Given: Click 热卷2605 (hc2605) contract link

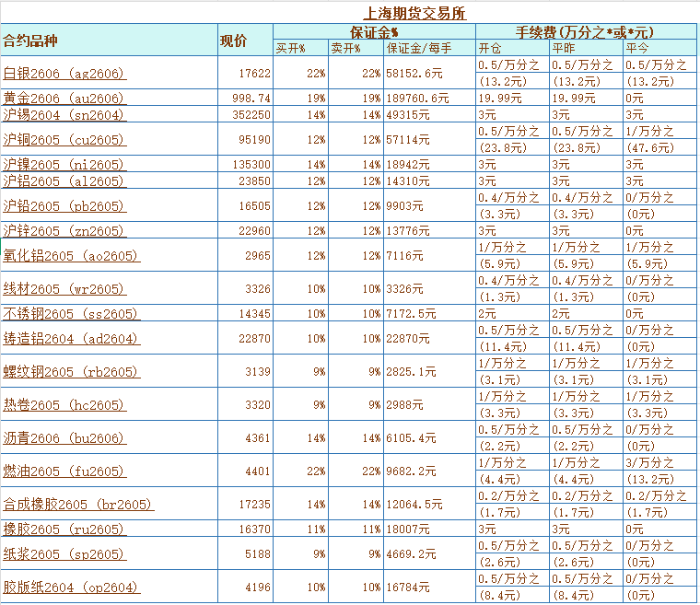Looking at the screenshot, I should tap(64, 404).
